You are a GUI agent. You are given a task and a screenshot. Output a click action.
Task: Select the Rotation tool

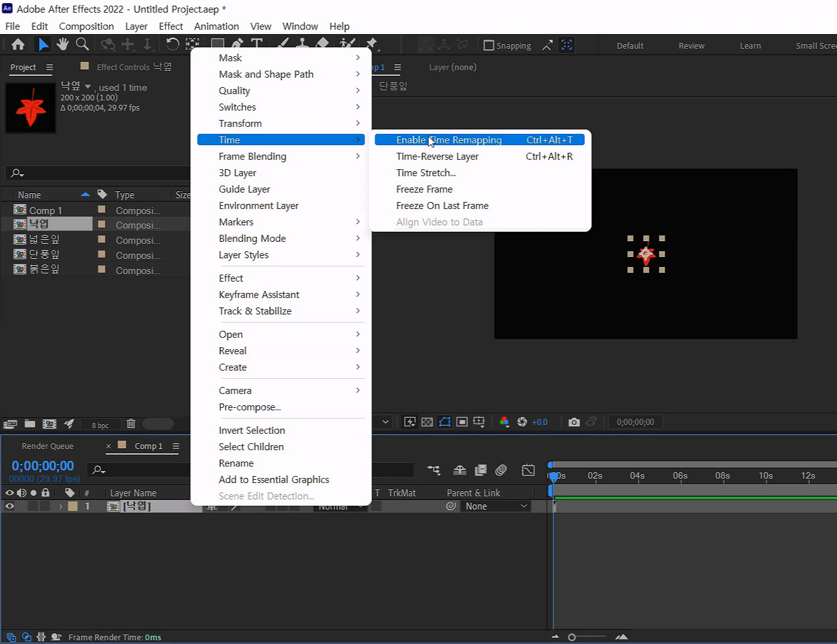(x=172, y=44)
